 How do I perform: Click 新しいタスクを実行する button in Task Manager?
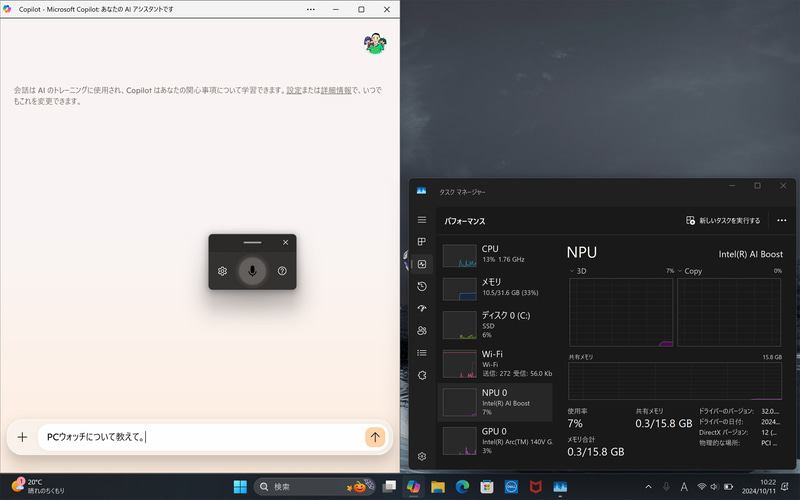pos(722,220)
